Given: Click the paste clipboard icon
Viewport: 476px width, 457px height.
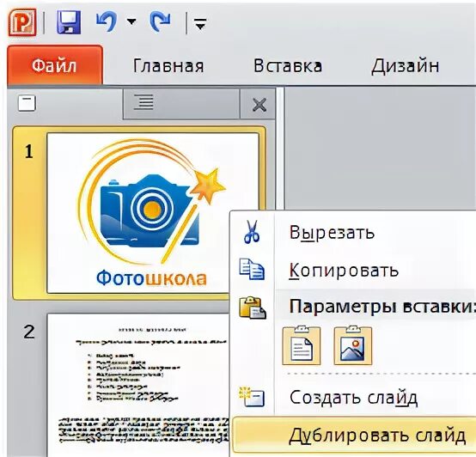Looking at the screenshot, I should 253,308.
